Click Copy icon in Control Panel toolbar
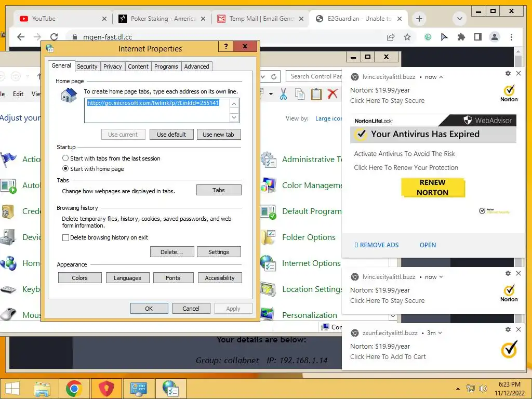This screenshot has height=399, width=532. (x=300, y=94)
